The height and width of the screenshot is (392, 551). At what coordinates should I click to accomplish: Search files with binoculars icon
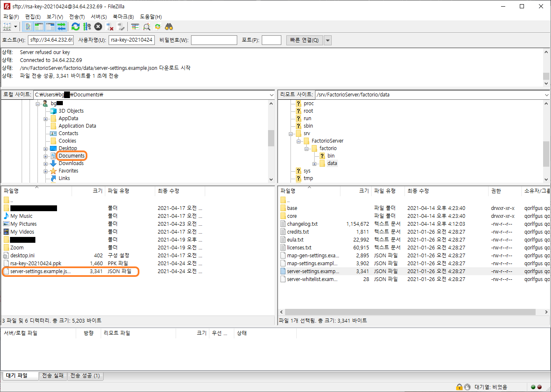169,27
